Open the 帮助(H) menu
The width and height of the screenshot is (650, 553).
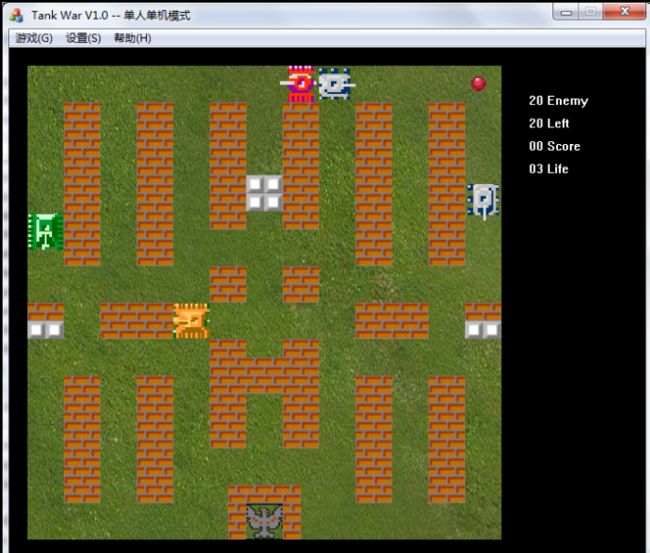click(133, 38)
